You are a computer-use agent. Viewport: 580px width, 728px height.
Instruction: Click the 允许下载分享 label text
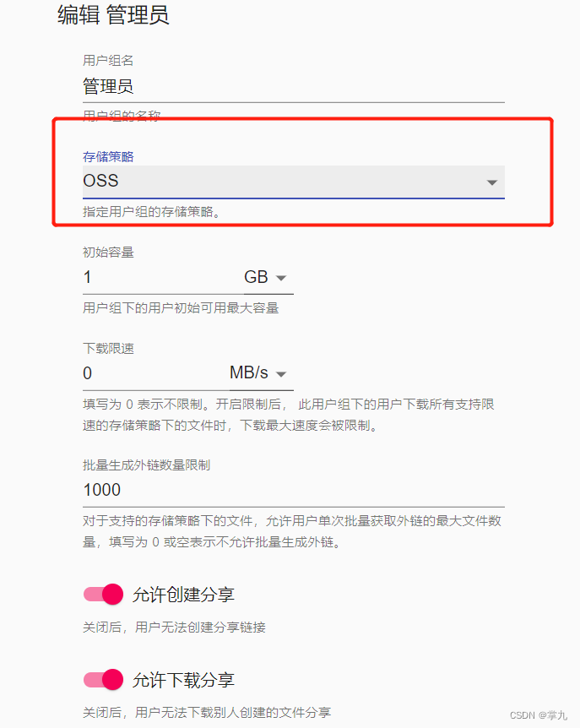[x=183, y=680]
